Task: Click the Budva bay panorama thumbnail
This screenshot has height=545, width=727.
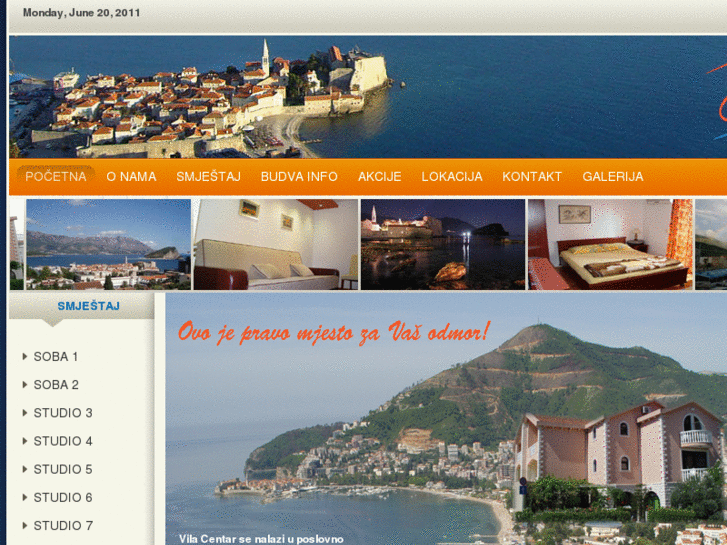Action: (107, 244)
